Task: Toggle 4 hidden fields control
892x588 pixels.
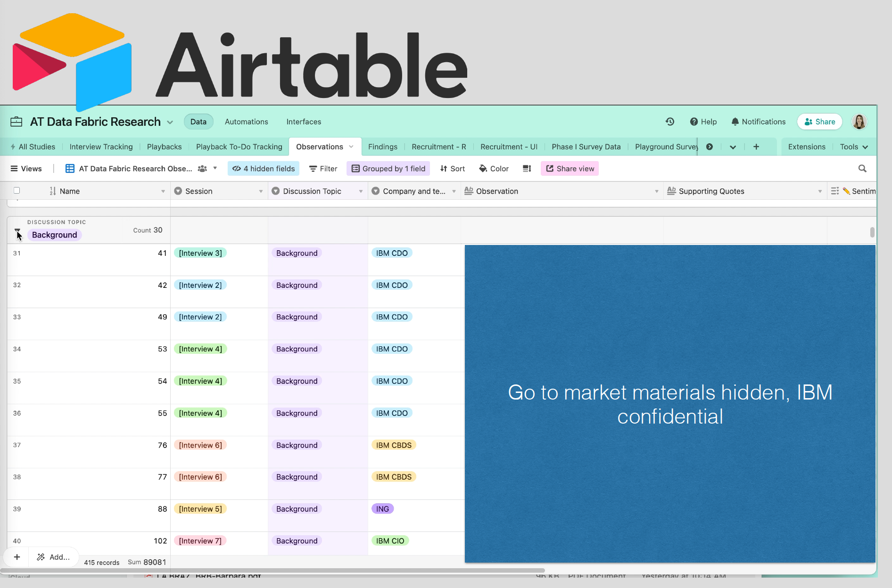Action: coord(264,169)
